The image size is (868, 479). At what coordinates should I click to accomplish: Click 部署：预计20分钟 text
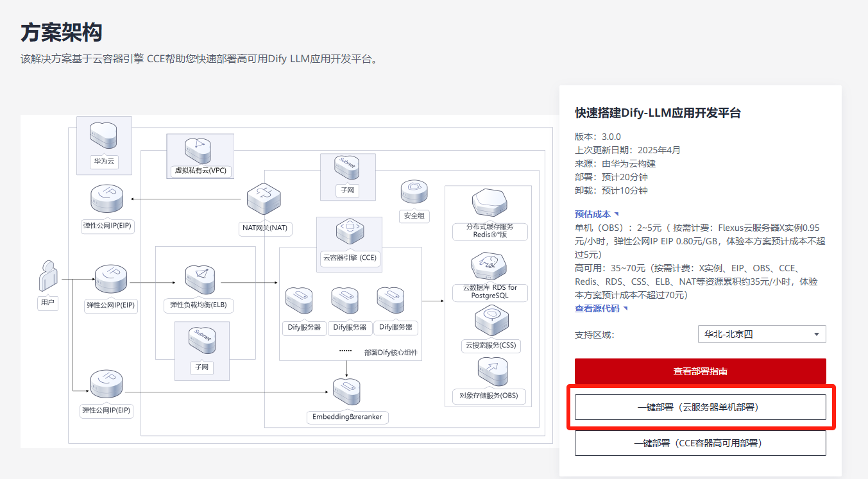611,177
